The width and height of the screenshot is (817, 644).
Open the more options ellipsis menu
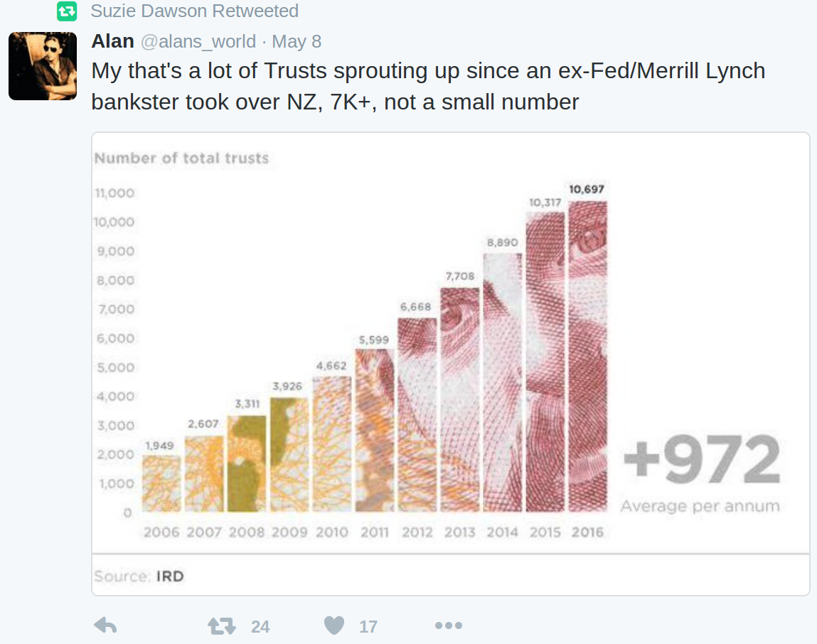[449, 626]
